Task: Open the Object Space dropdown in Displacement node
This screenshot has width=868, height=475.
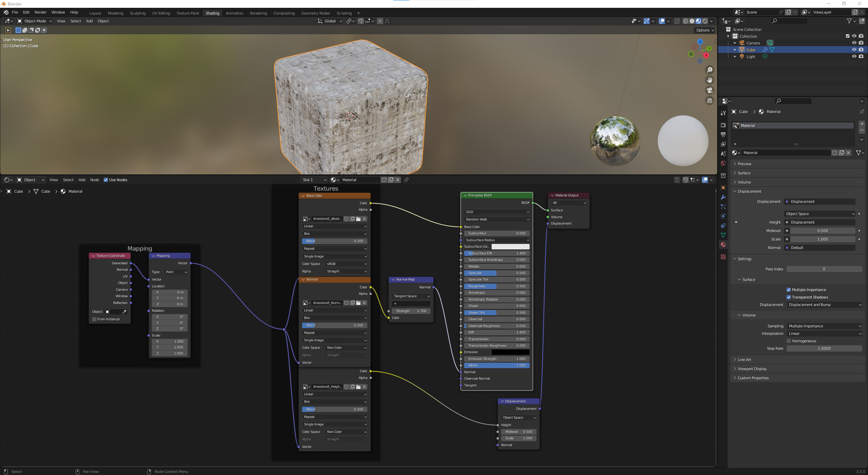Action: (518, 417)
